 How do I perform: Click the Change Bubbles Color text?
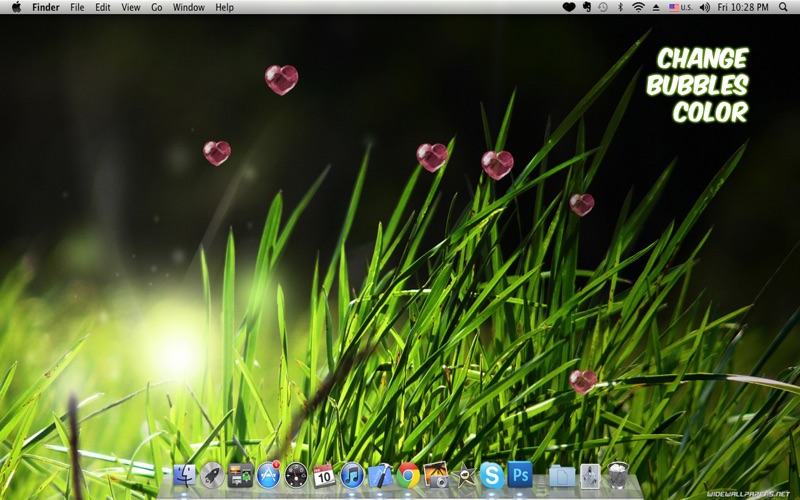tap(700, 86)
